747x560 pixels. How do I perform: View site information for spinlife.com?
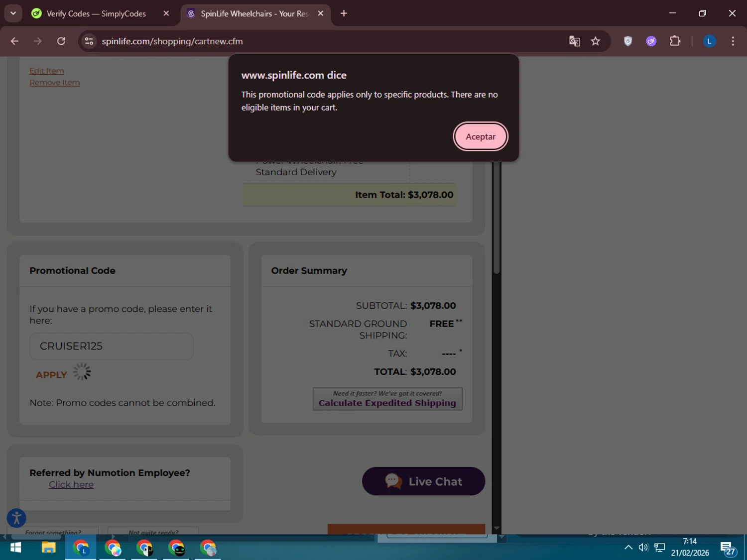pos(89,41)
